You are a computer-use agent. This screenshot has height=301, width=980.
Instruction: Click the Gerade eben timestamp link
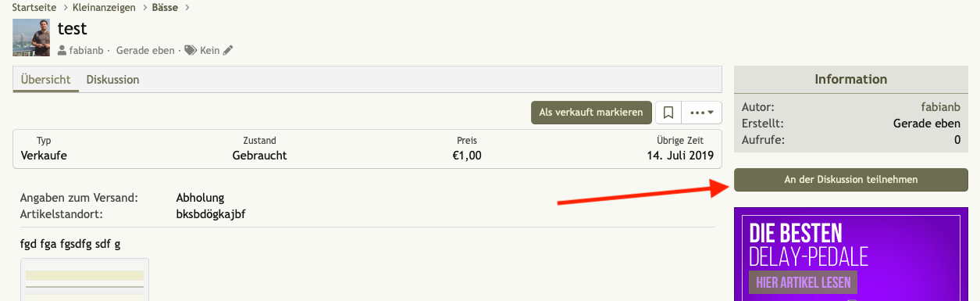[x=145, y=50]
